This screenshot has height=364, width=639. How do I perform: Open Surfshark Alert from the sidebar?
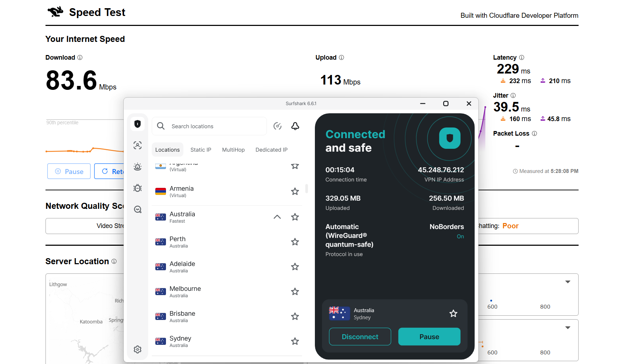tap(138, 167)
